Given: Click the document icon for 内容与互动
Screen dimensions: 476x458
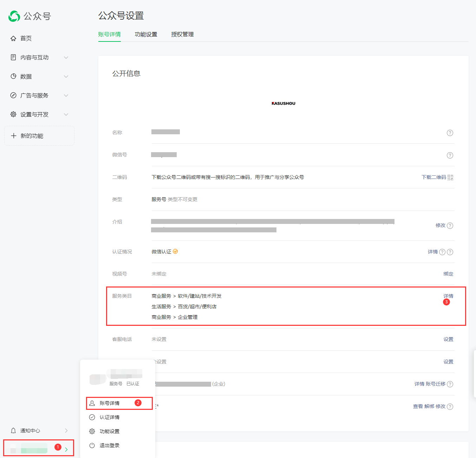Looking at the screenshot, I should (13, 57).
